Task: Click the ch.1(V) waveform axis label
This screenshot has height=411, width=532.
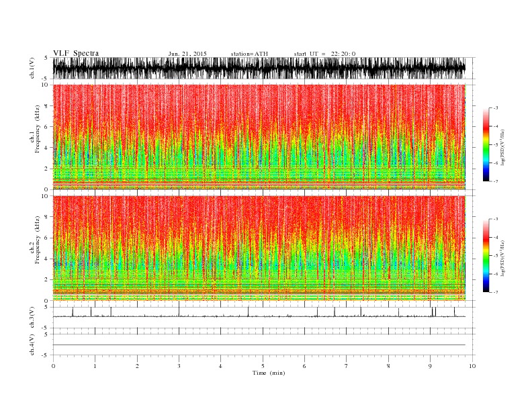Action: (32, 68)
